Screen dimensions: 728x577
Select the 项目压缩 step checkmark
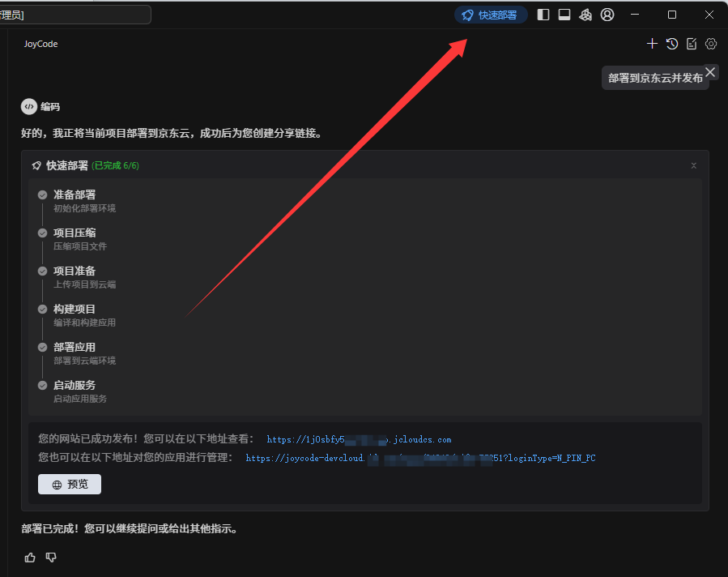pos(42,233)
